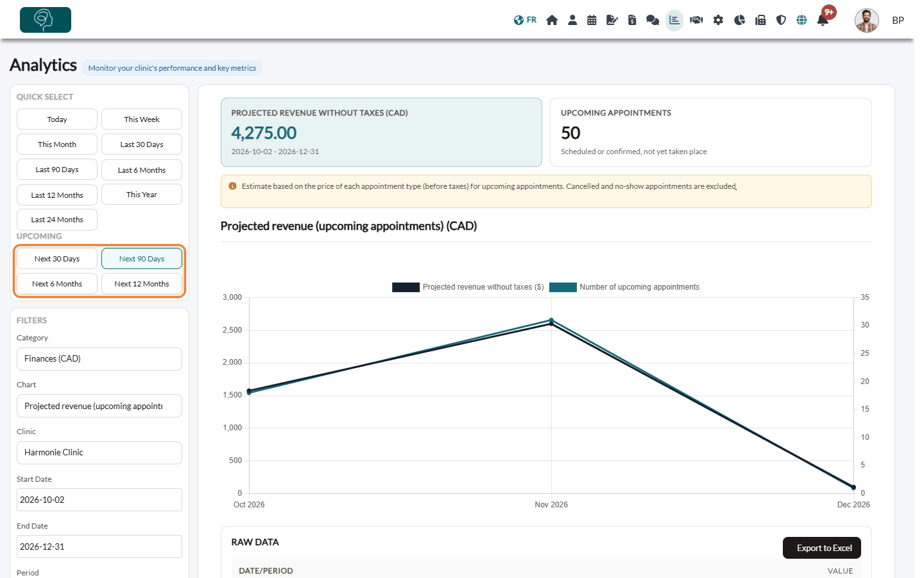924x578 pixels.
Task: Select the Last 6 Months range
Action: [142, 170]
